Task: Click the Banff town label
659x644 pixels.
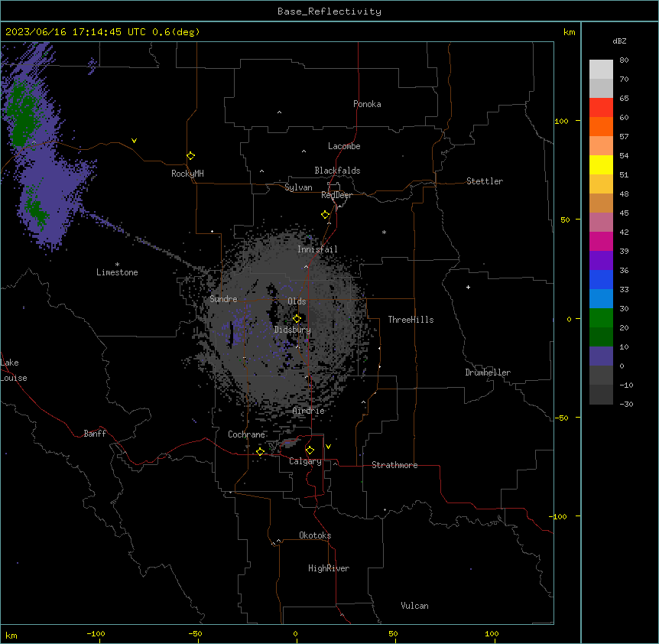Action: [x=95, y=434]
